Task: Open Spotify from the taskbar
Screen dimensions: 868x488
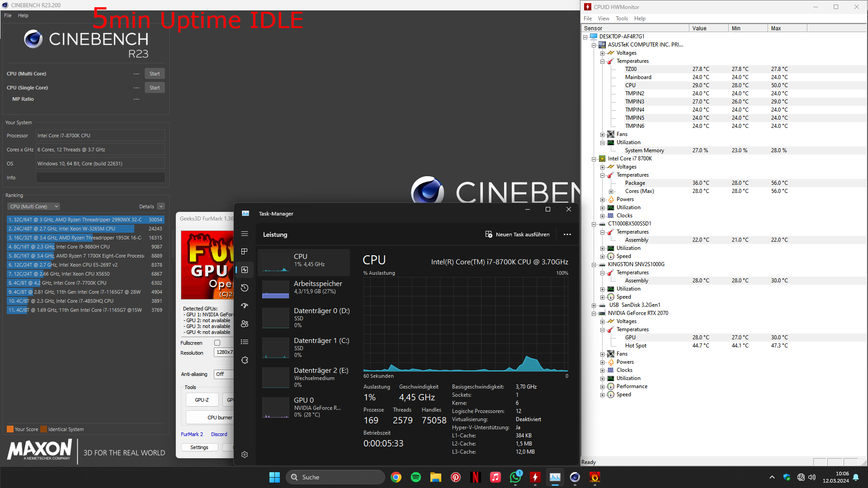Action: click(x=415, y=477)
